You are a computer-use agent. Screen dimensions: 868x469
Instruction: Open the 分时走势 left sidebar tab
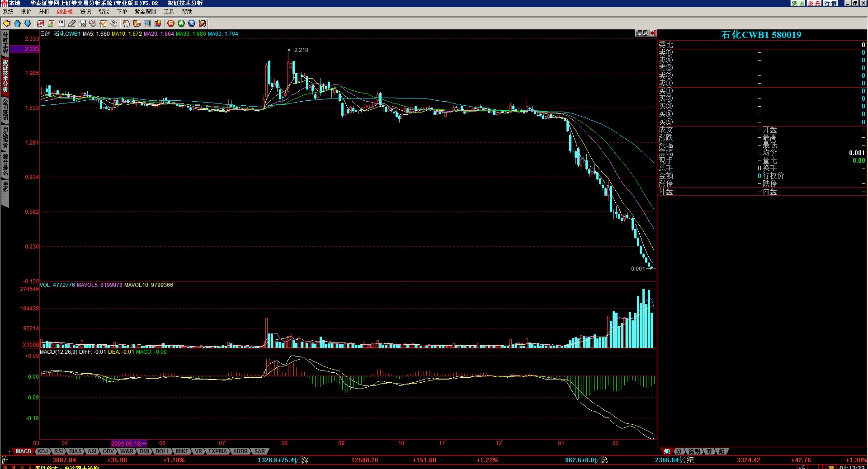pos(5,42)
